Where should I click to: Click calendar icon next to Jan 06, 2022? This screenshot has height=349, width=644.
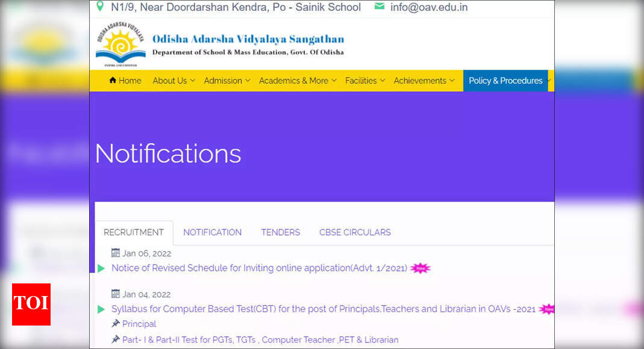pos(116,253)
